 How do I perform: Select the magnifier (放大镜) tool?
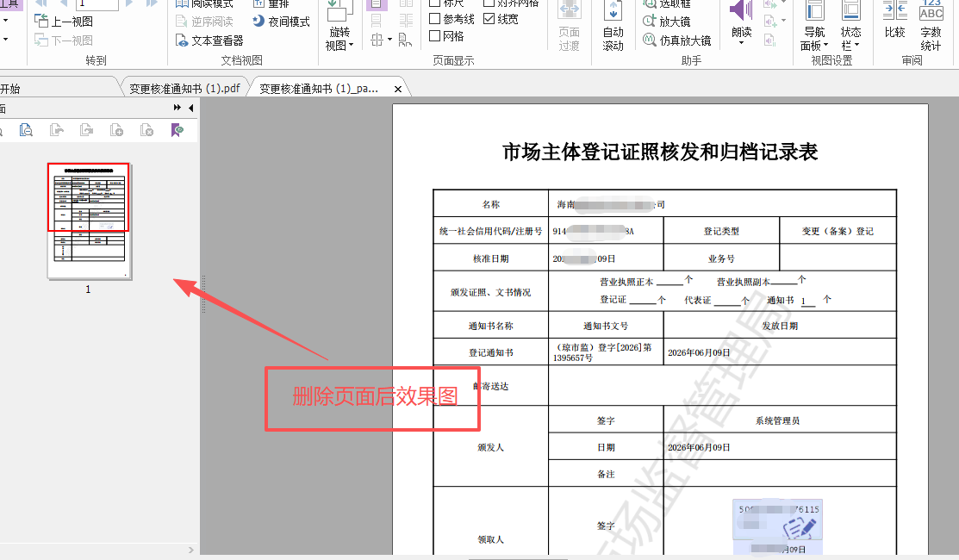667,22
